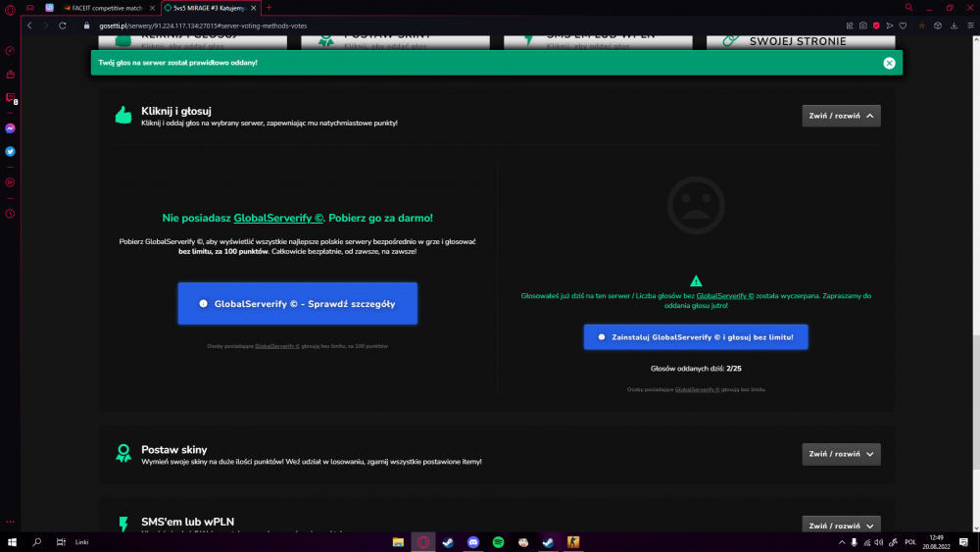Click the page vertical scrollbar thumb

(x=976, y=402)
